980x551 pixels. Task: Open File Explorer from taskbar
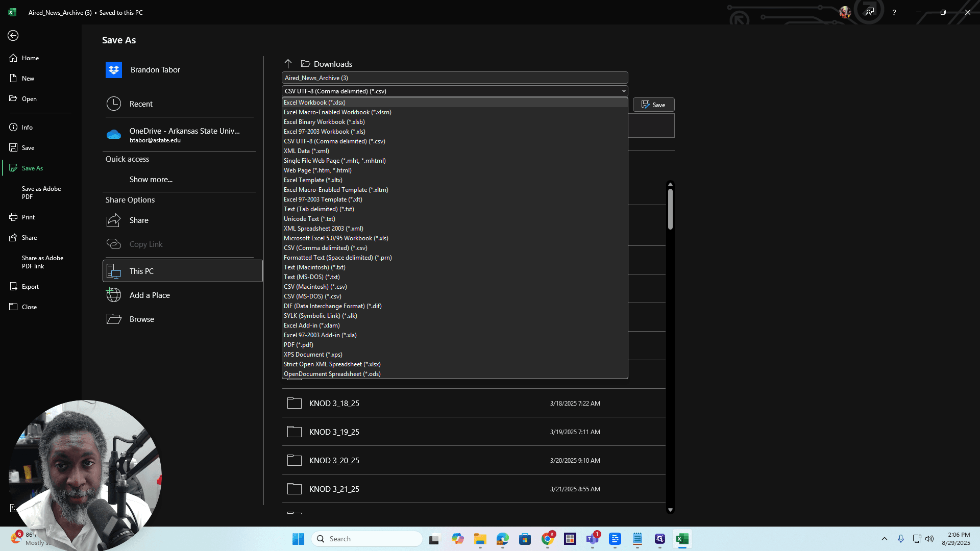point(480,539)
